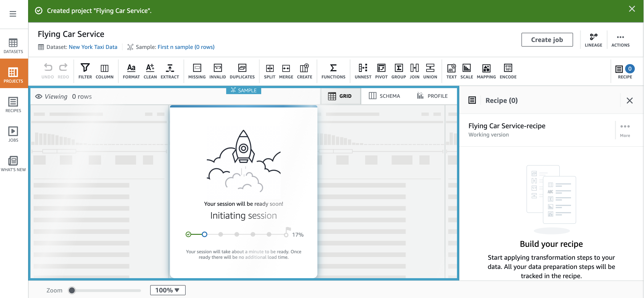Screen dimensions: 644x298
Task: Select the Text tool
Action: [451, 71]
